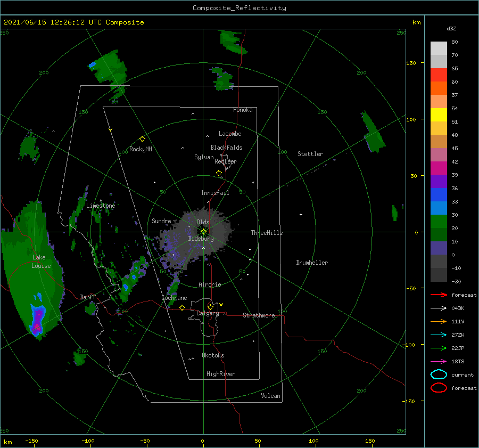Click the Strathmore label
Viewport: 479px width, 448px height.
tap(259, 315)
